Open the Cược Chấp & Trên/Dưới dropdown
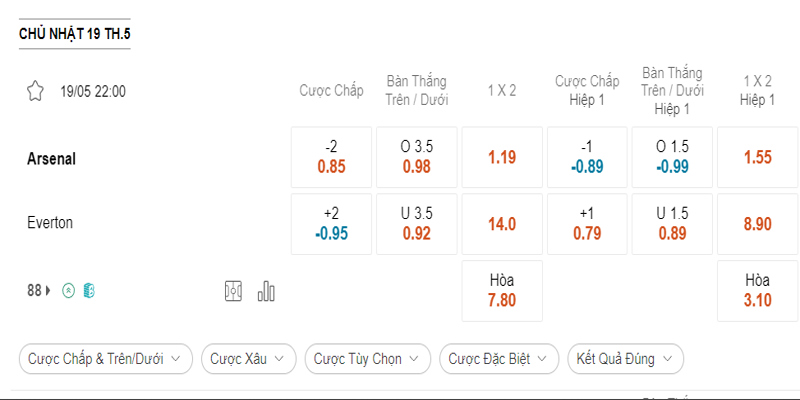 (105, 358)
